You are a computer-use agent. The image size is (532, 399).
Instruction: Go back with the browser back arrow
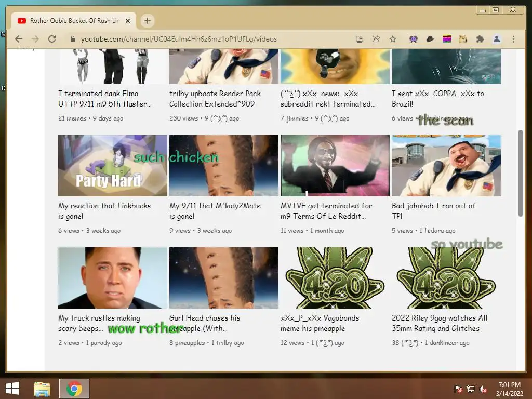[19, 39]
